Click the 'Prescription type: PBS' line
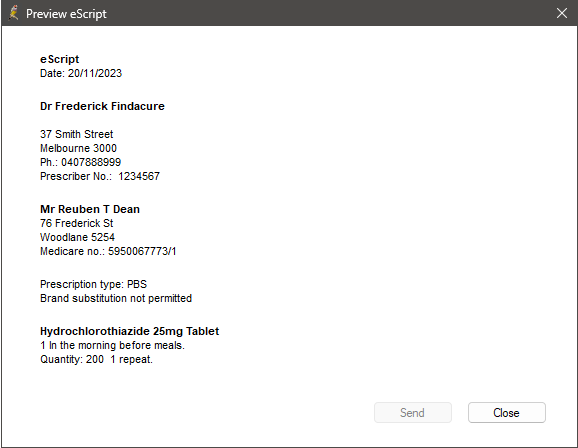 (93, 284)
